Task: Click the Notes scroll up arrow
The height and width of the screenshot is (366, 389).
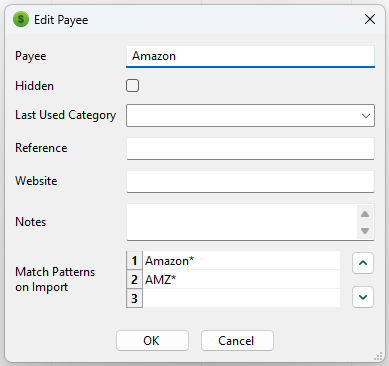Action: [365, 214]
